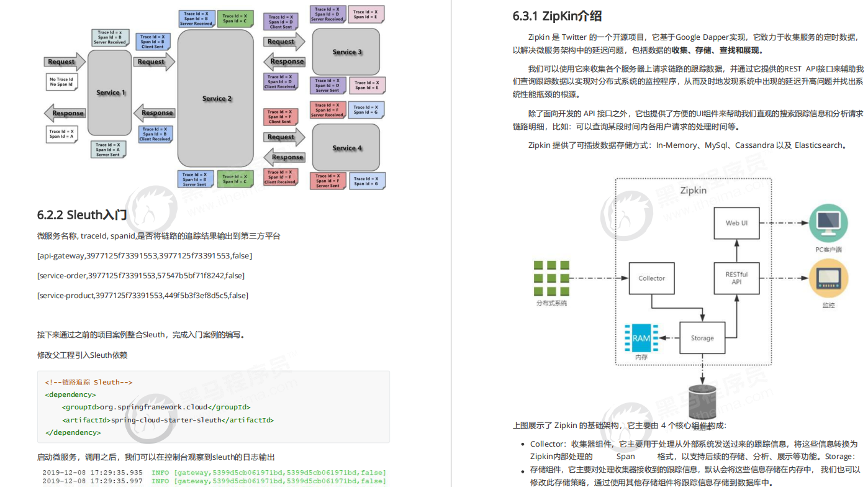868x487 pixels.
Task: Click the Service 1 box in the diagram
Action: click(x=110, y=93)
